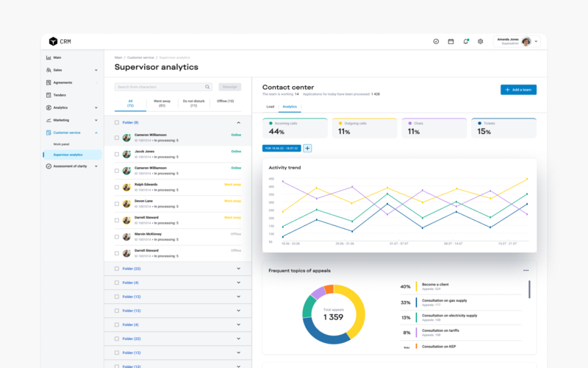Click the CRM cube logo
Viewport: 588px width, 368px height.
click(53, 42)
